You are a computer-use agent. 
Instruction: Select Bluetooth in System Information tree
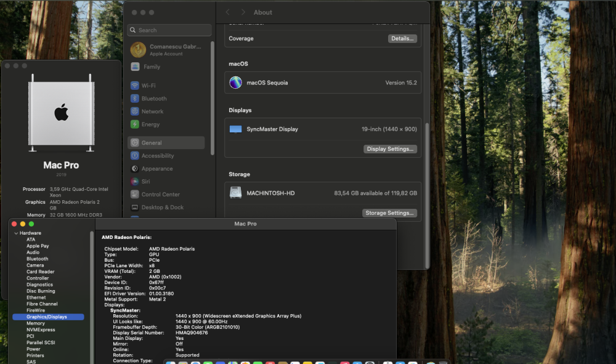38,259
